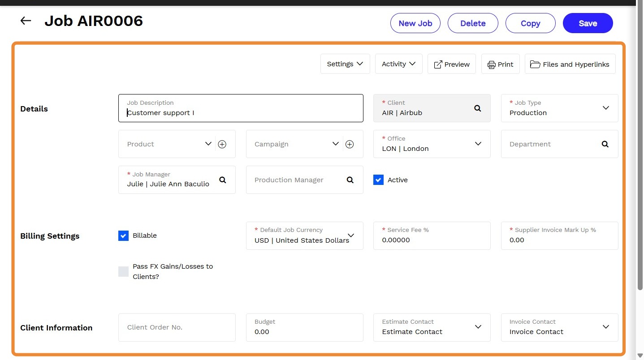Add a new Product with plus icon

[x=222, y=144]
